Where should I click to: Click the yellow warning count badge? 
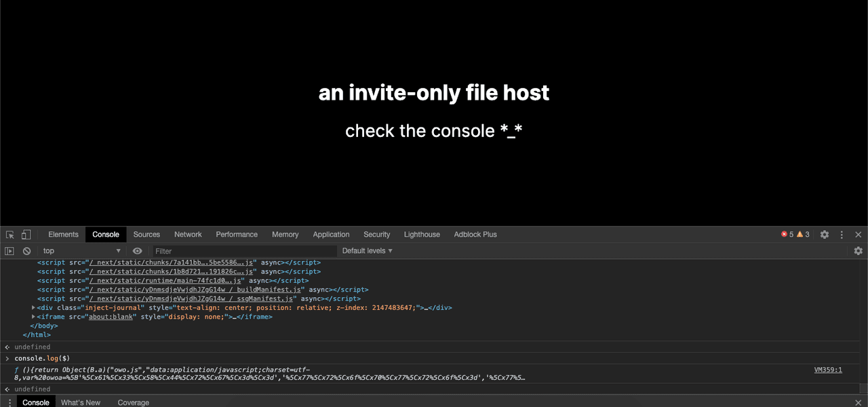803,235
